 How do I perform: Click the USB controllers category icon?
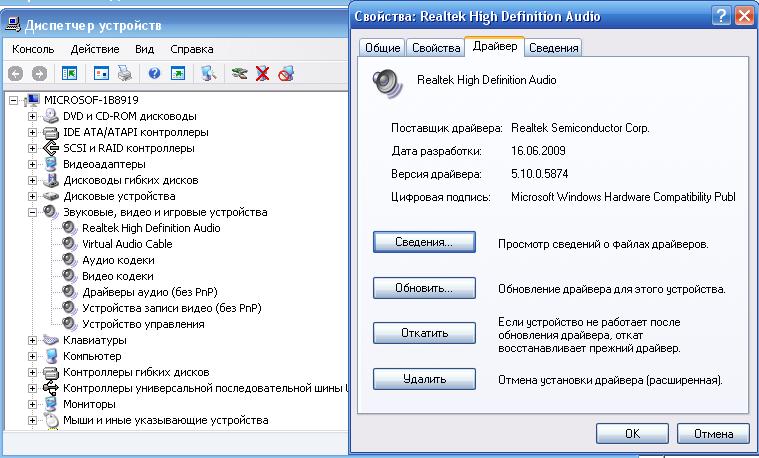click(50, 388)
